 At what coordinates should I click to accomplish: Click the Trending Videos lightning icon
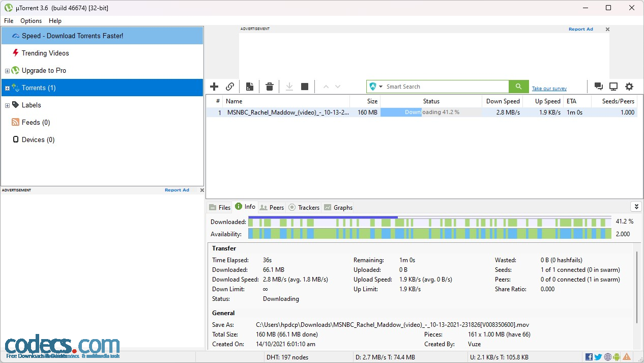(16, 53)
